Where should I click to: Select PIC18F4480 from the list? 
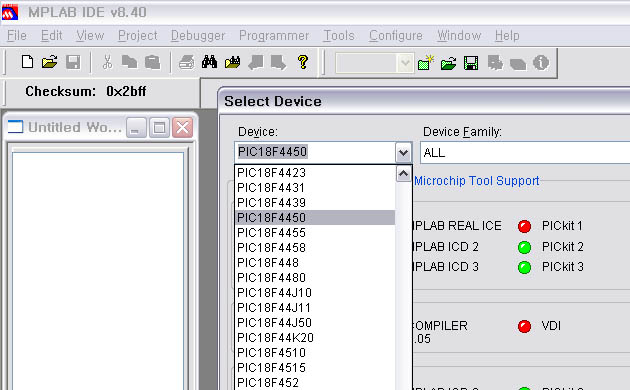pyautogui.click(x=315, y=278)
